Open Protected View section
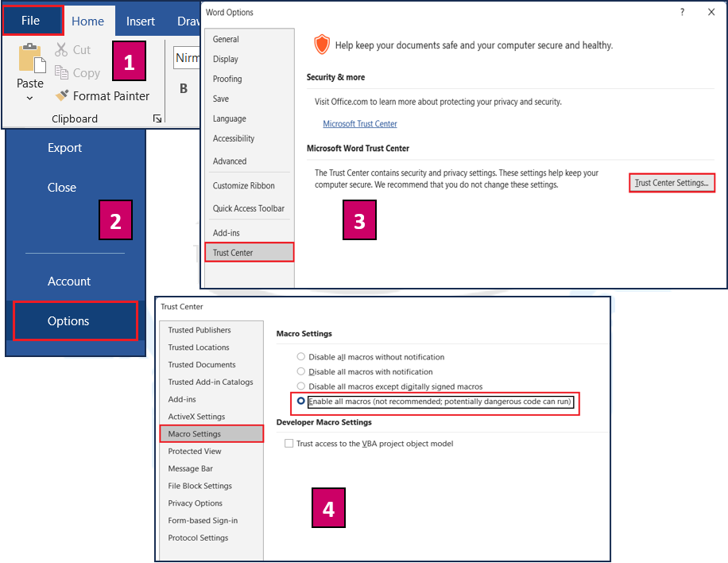The image size is (728, 563). 211,452
